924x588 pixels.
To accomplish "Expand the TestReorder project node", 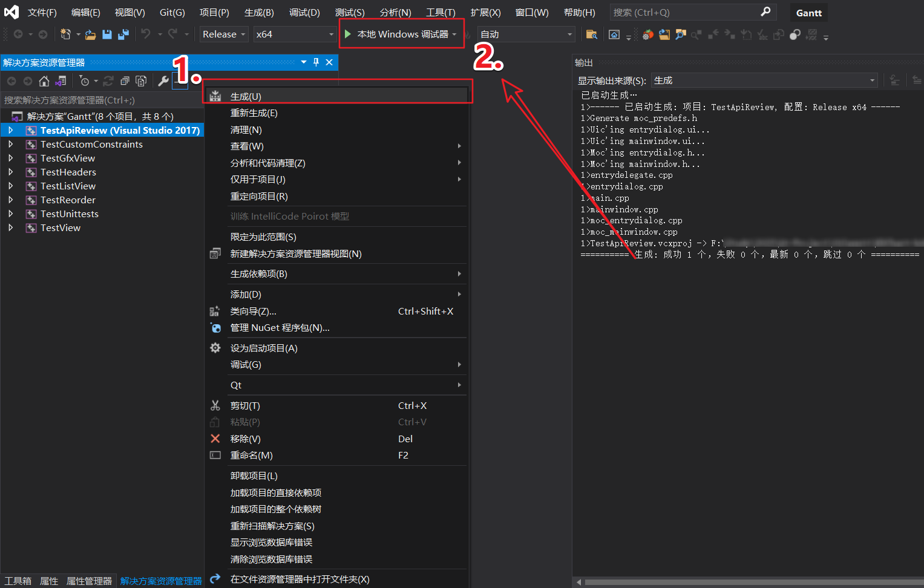I will (x=10, y=200).
